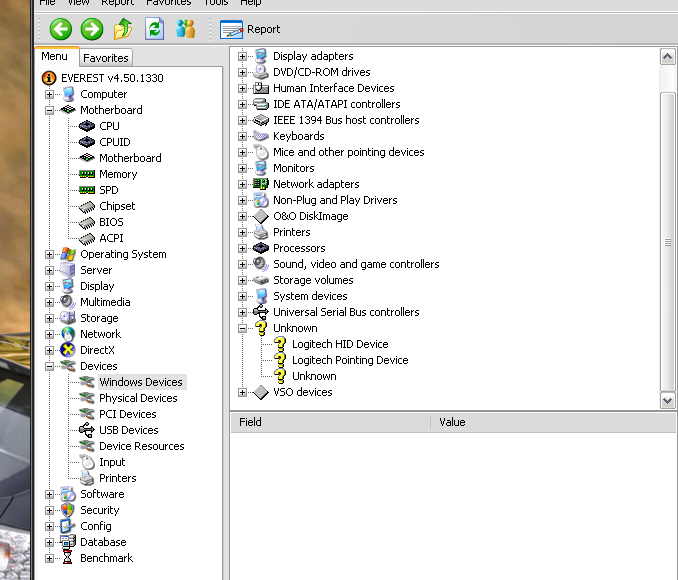Click the folder Up level toolbar icon
Screen dimensions: 678x580
coord(123,29)
